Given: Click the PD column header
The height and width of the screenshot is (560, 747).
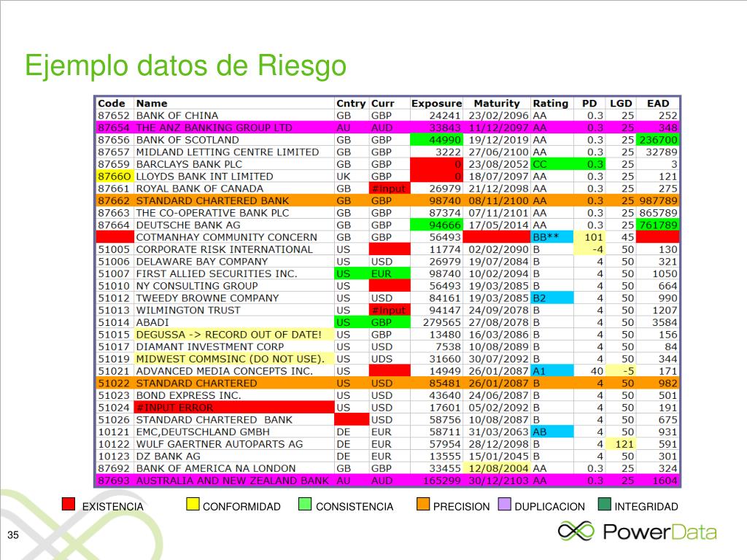Looking at the screenshot, I should pos(589,104).
